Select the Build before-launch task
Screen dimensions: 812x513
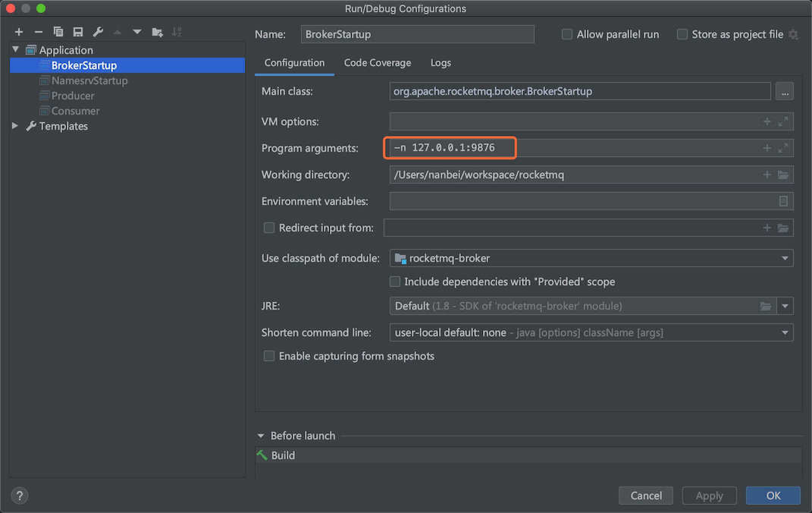pyautogui.click(x=528, y=455)
